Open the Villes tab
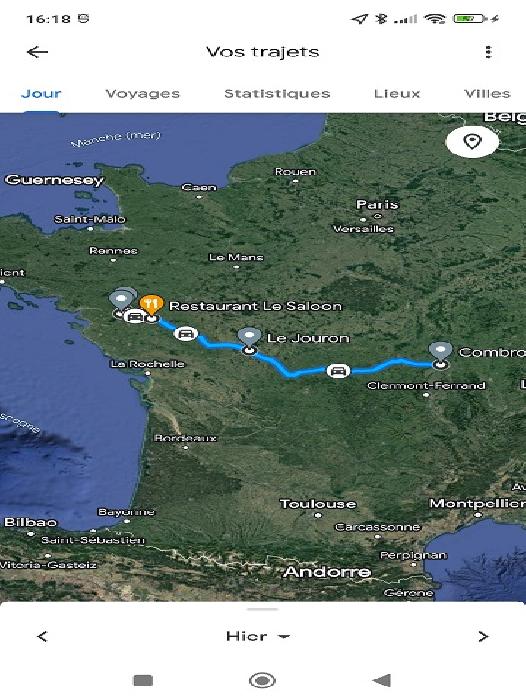 pos(487,94)
